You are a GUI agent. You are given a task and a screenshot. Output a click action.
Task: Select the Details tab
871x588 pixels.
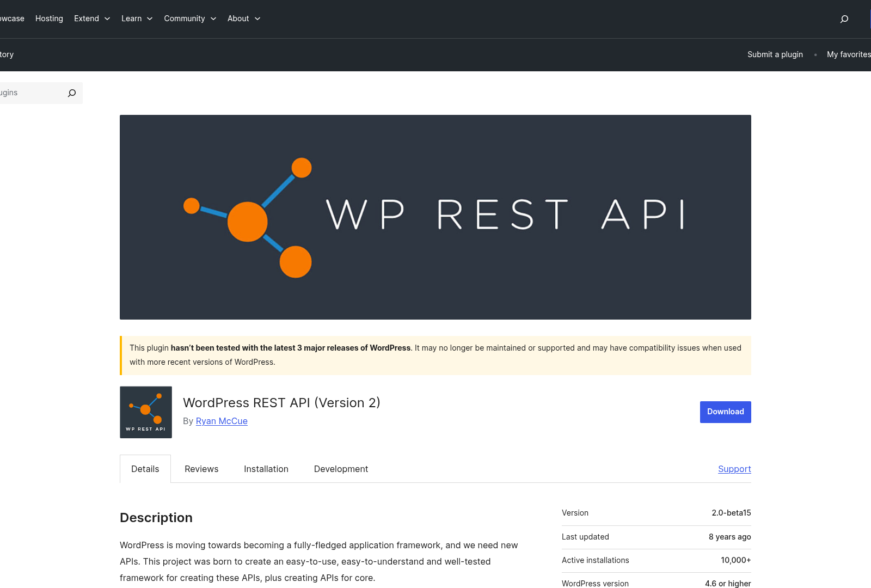(x=145, y=469)
